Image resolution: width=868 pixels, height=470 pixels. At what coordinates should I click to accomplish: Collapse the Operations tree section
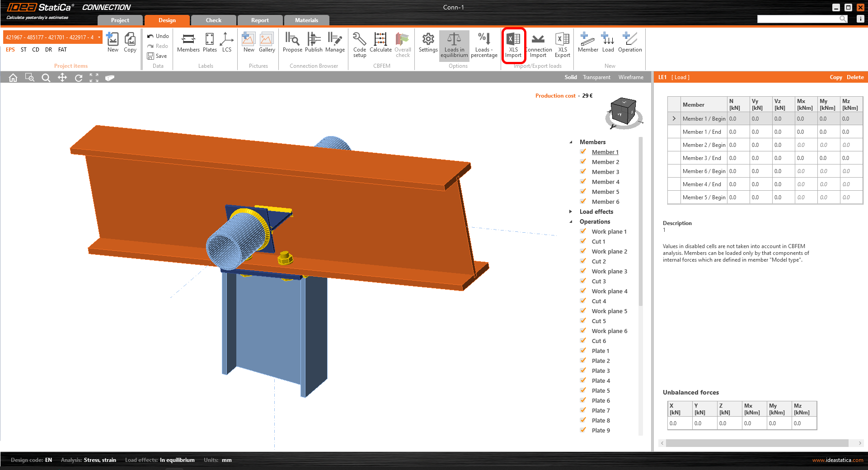click(x=570, y=221)
